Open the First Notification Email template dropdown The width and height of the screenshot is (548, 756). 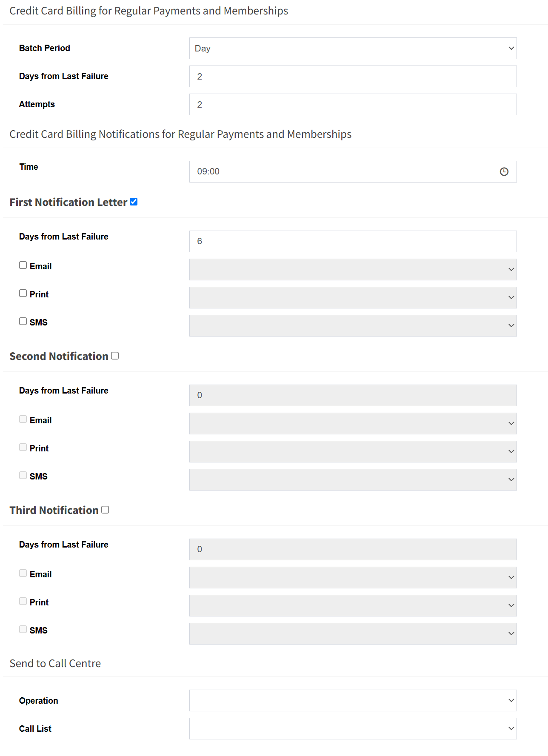tap(353, 269)
